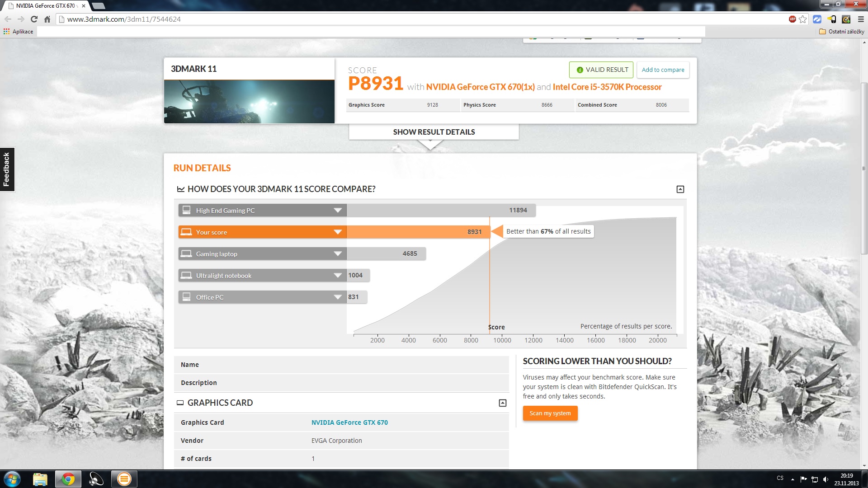Click the Scan my system button

point(550,413)
